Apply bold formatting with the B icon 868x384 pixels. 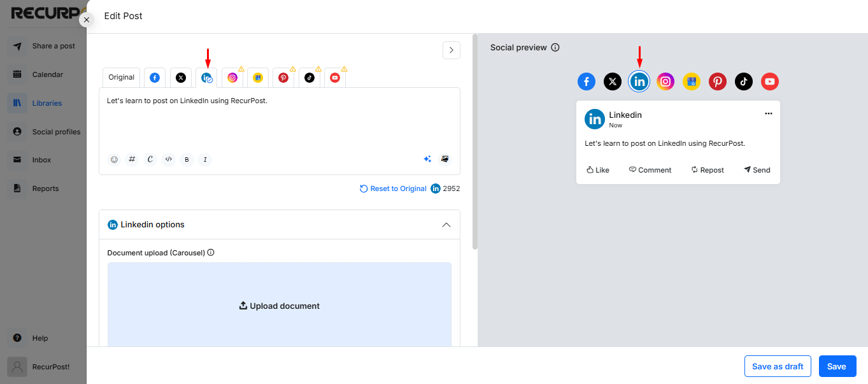[x=187, y=159]
